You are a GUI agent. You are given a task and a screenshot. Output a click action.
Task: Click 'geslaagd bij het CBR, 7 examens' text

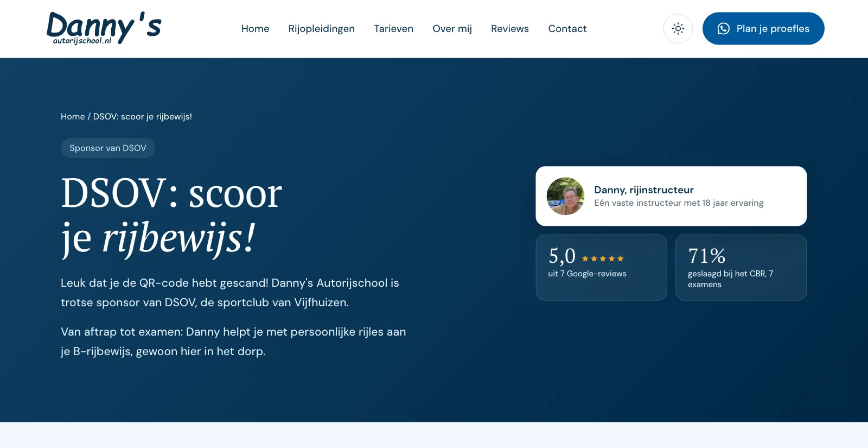click(731, 279)
